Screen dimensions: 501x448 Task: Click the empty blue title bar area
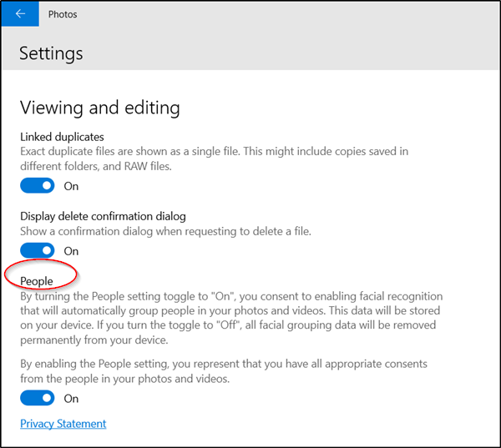click(292, 14)
